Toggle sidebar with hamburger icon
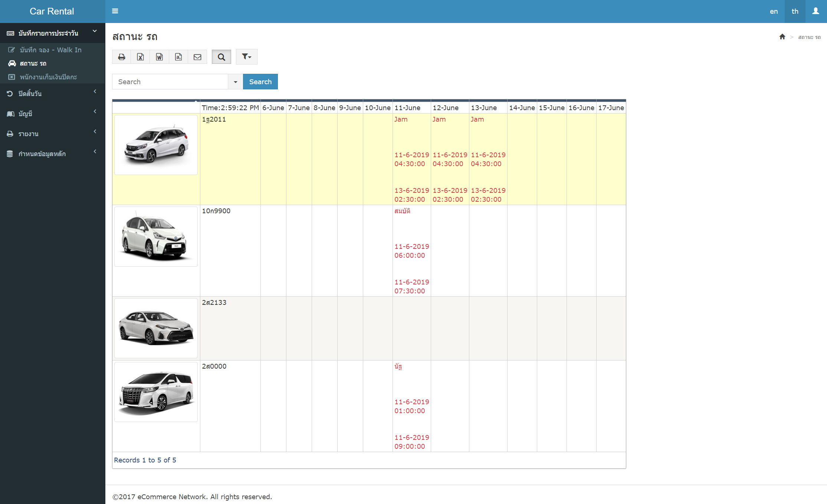Screen dimensions: 827x504 pyautogui.click(x=115, y=11)
